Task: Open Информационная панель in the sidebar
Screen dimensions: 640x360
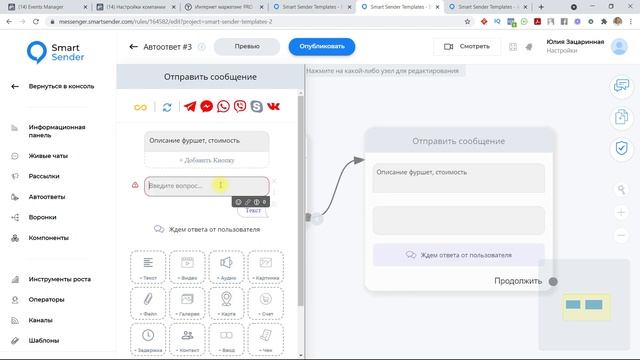Action: coord(57,131)
